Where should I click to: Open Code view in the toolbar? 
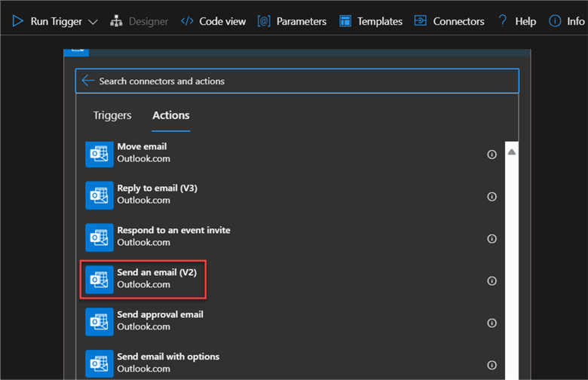[x=213, y=21]
